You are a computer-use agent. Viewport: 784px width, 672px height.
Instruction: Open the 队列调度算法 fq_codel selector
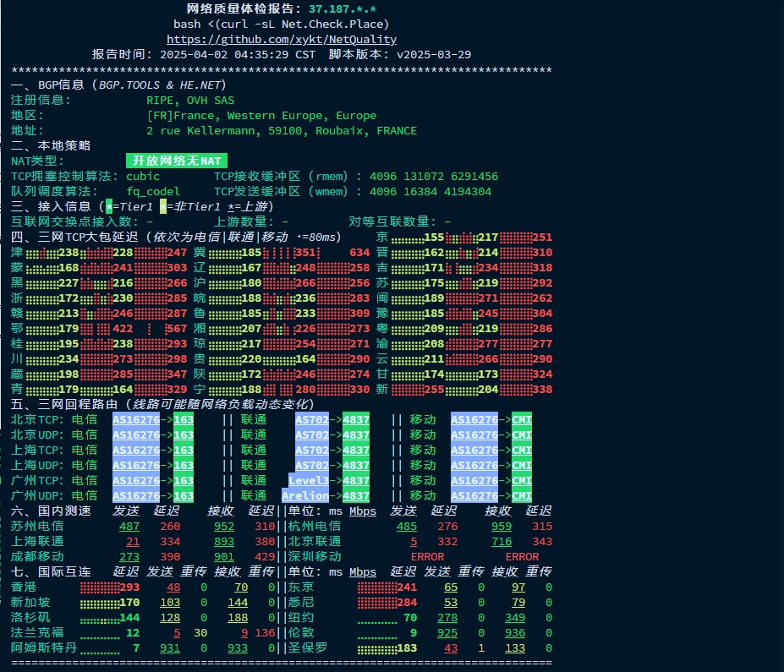tap(153, 191)
